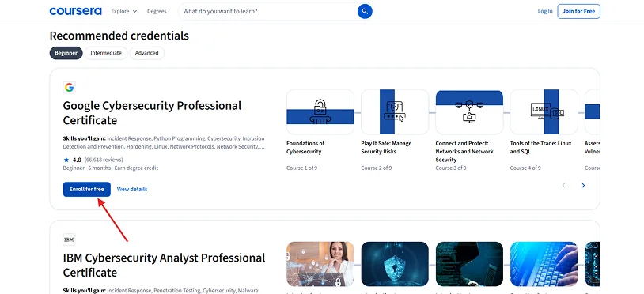Open the Foundations of Cybersecurity course thumbnail
644x294 pixels.
[320, 112]
